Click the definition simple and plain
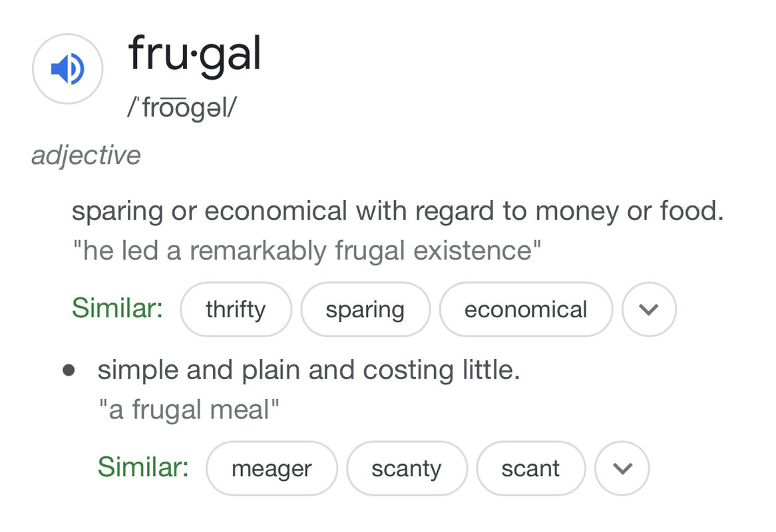The width and height of the screenshot is (776, 532). (309, 370)
